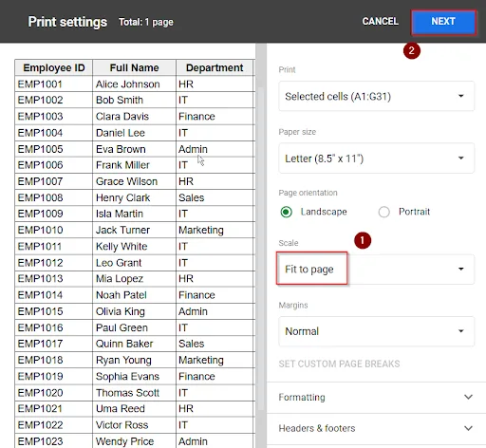Click the name Henry Clark

(122, 197)
